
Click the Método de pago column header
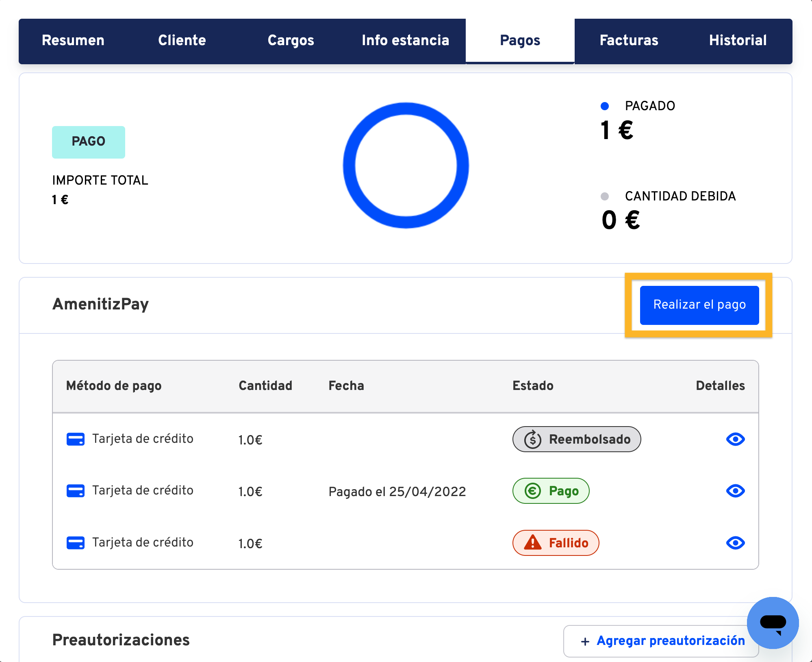click(x=114, y=386)
